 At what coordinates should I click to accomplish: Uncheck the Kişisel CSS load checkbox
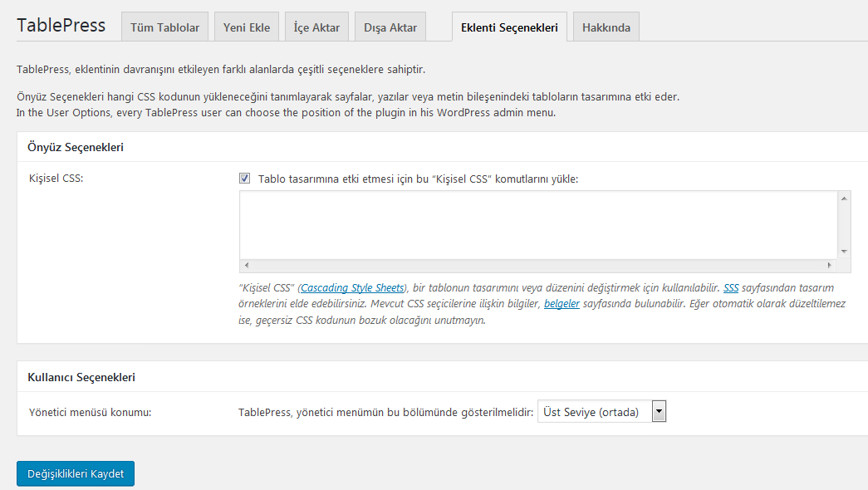tap(245, 179)
